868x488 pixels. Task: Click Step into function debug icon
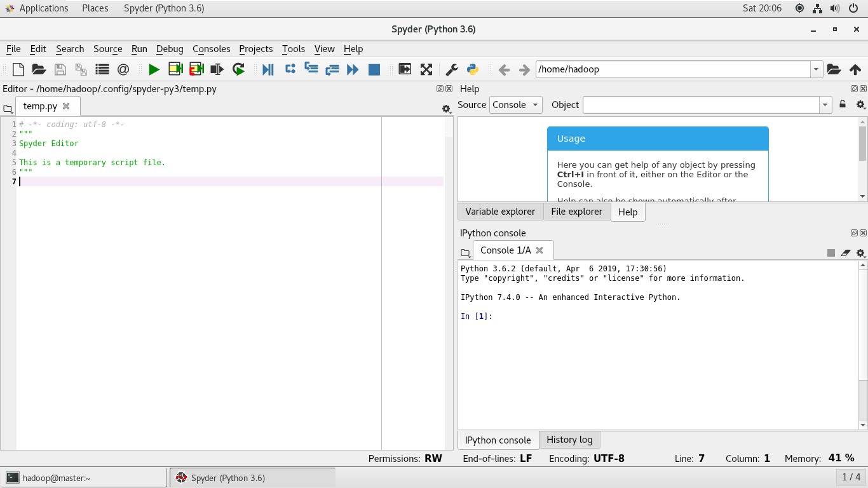311,68
